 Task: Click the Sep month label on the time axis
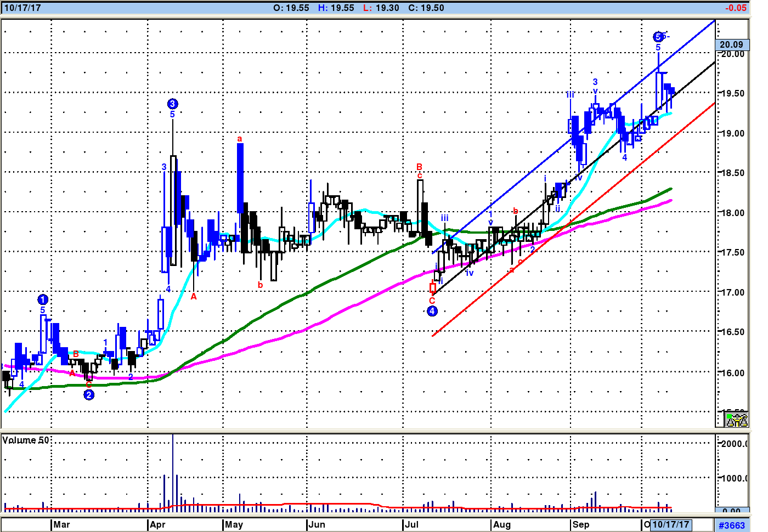point(580,525)
